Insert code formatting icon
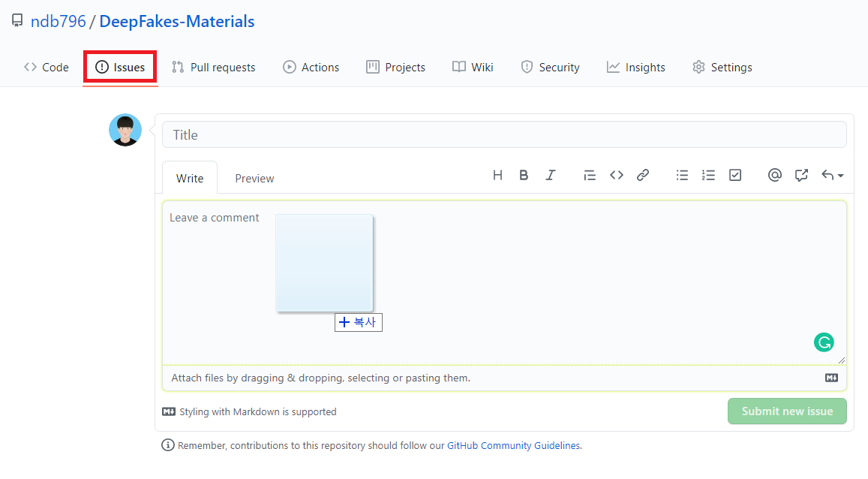Screen dimensions: 868x479 point(617,176)
